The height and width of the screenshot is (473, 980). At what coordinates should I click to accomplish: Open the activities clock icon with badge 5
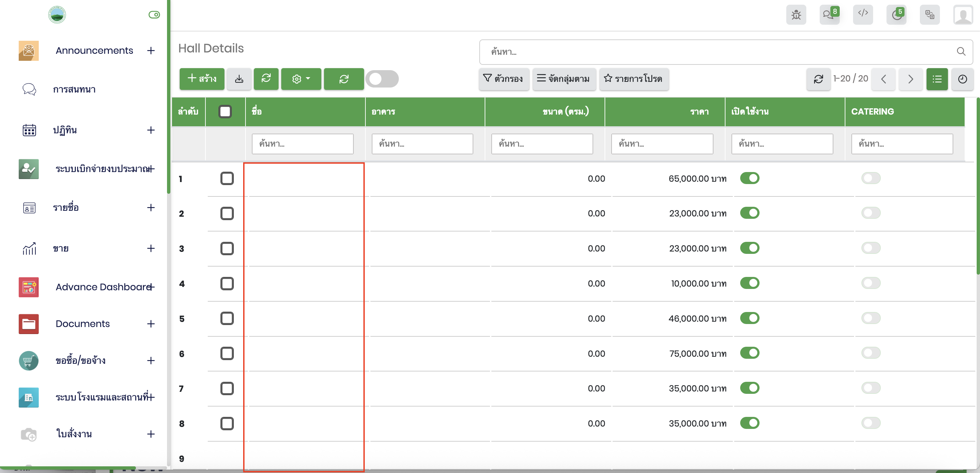[x=896, y=15]
